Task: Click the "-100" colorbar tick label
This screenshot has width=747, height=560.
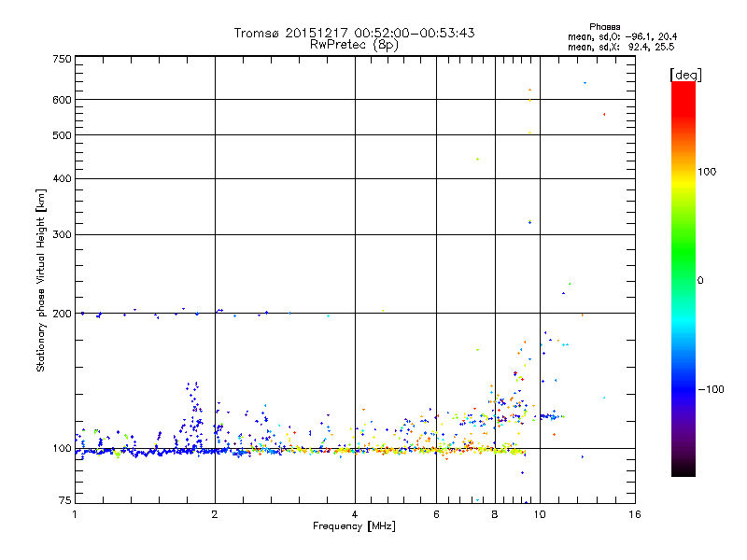Action: [x=711, y=389]
